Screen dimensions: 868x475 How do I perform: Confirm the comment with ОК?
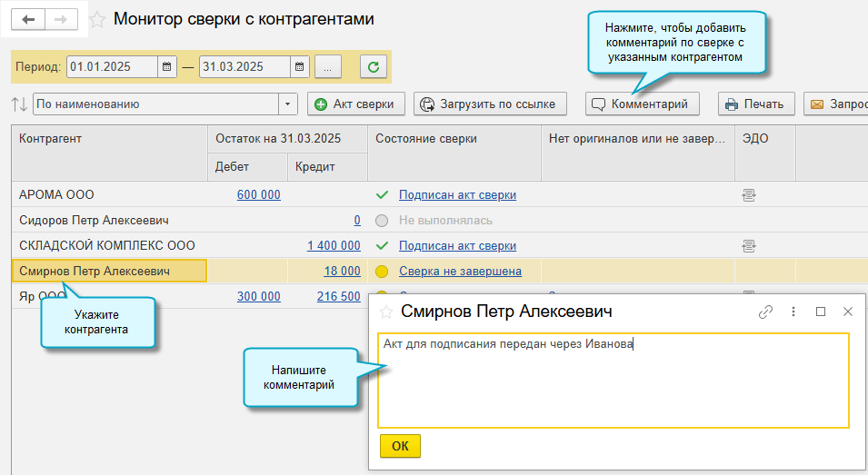[x=400, y=446]
